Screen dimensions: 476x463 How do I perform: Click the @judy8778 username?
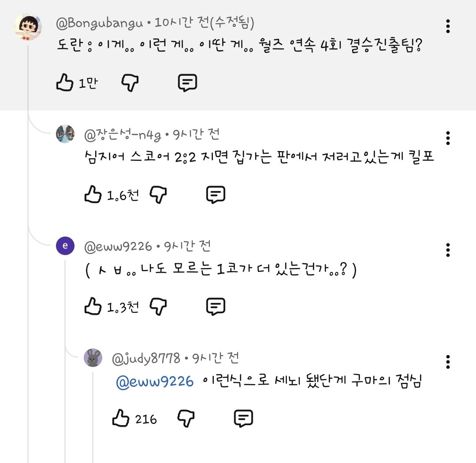pos(146,359)
